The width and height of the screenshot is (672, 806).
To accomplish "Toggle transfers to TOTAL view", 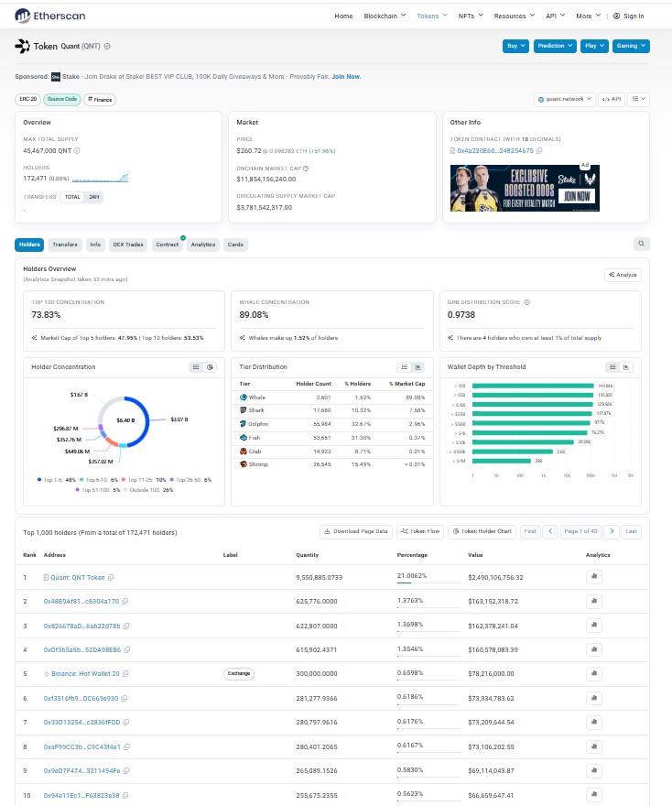I will 72,197.
